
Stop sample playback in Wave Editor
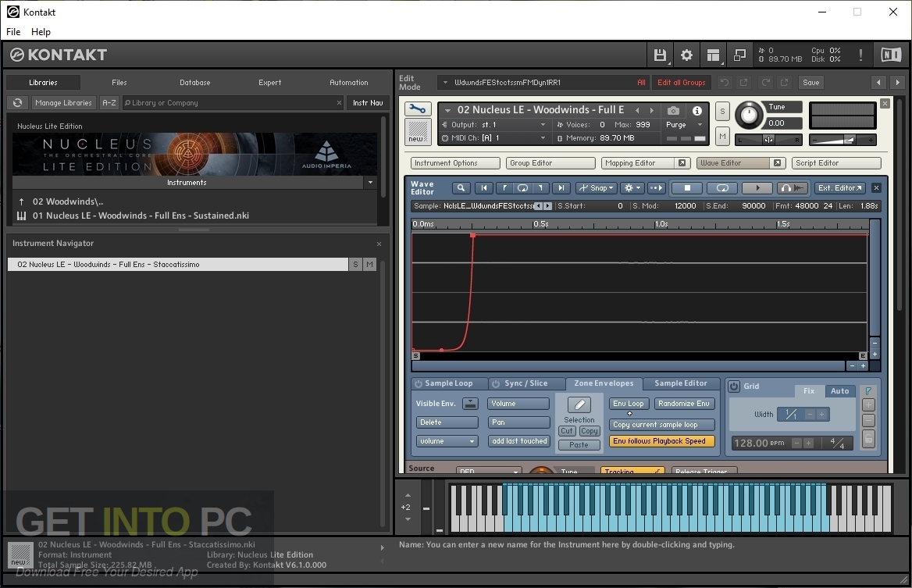(x=687, y=188)
